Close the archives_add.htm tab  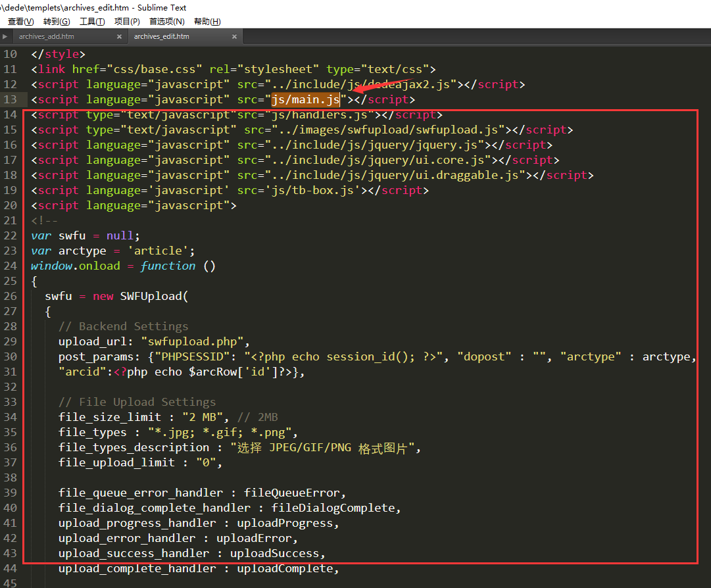(x=119, y=37)
